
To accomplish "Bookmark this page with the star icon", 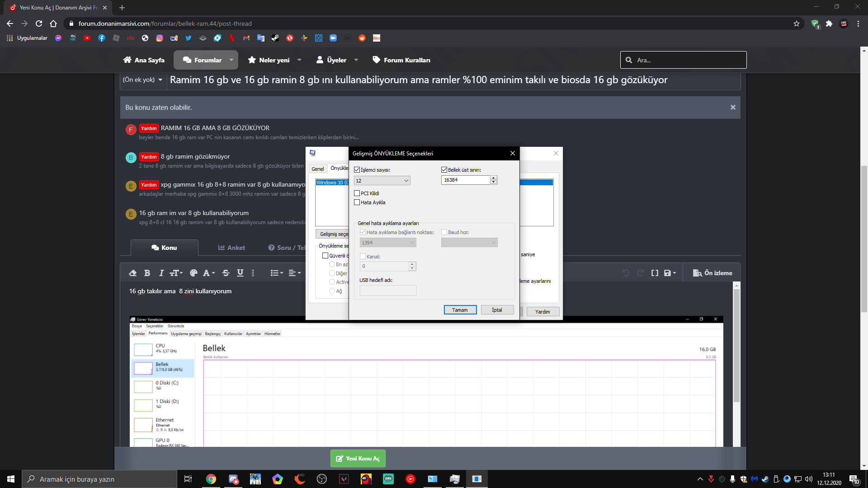I will point(797,23).
